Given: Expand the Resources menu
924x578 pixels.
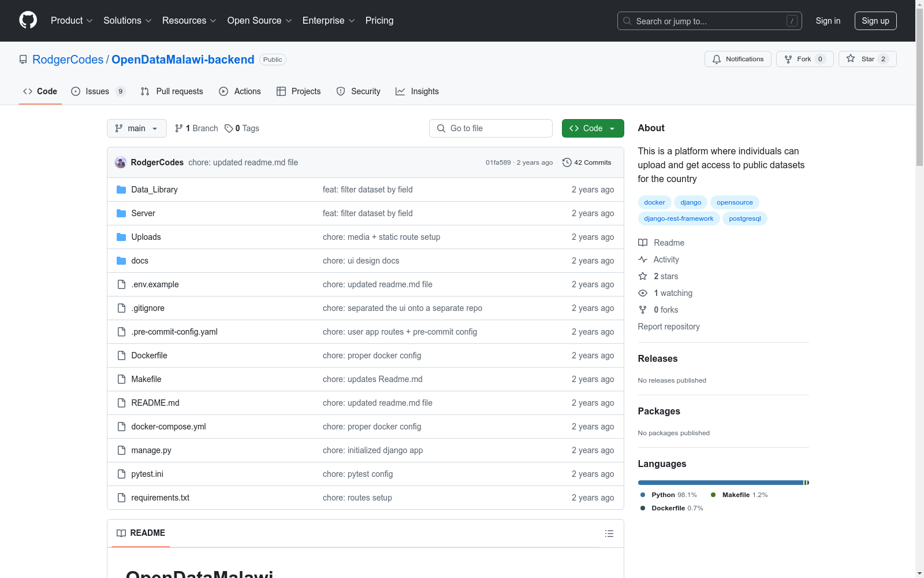Looking at the screenshot, I should (189, 21).
